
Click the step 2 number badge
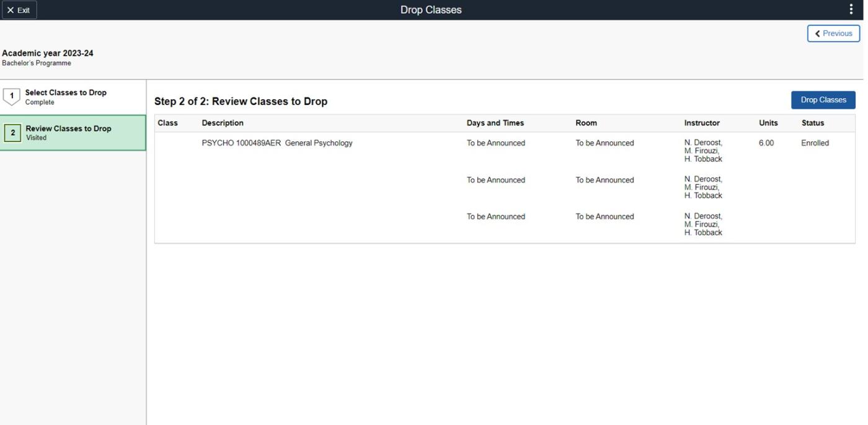pos(12,133)
